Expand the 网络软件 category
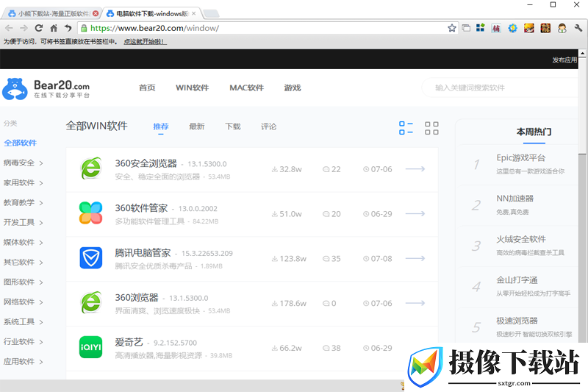The width and height of the screenshot is (588, 392). pos(24,302)
